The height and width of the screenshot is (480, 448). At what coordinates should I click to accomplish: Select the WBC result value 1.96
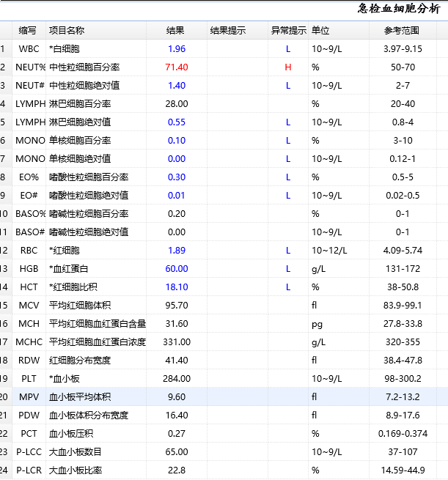coord(177,49)
